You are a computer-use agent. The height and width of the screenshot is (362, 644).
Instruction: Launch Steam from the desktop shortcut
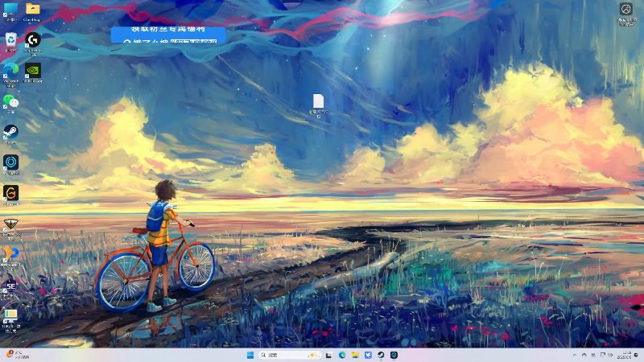10,134
